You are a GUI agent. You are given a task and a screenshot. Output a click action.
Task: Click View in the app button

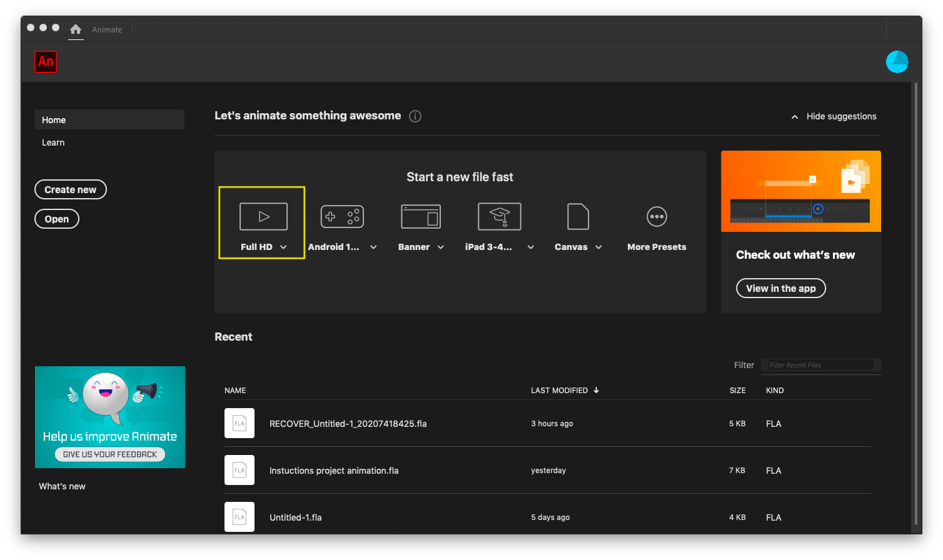pos(781,288)
